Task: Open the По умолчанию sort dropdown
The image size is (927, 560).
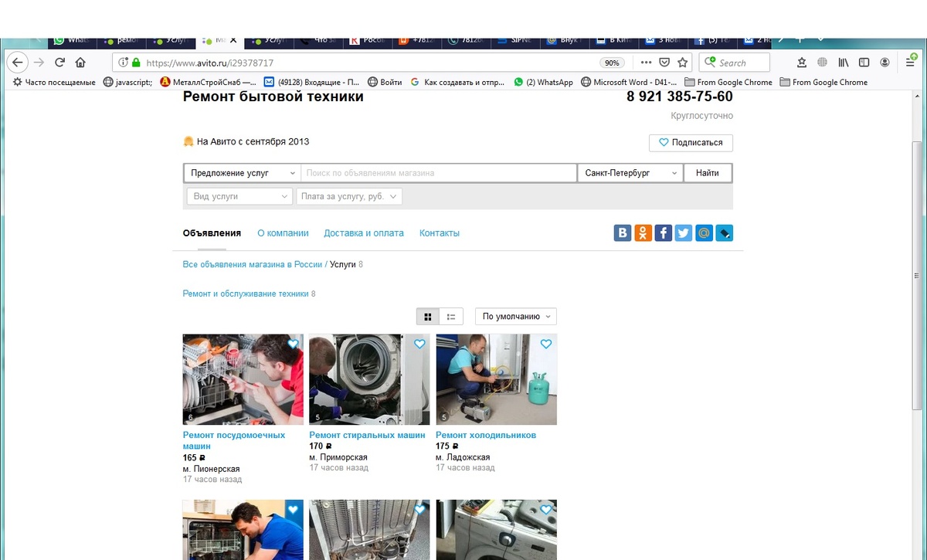Action: pos(516,317)
